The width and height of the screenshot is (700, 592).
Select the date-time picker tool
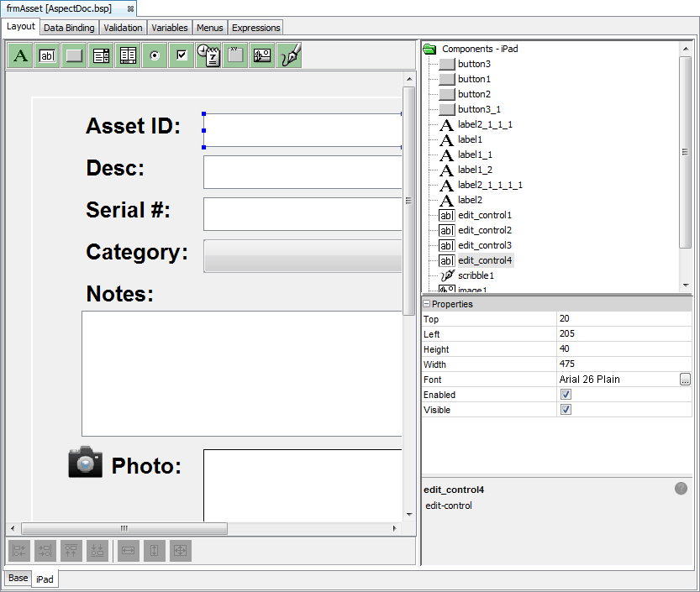click(x=208, y=55)
